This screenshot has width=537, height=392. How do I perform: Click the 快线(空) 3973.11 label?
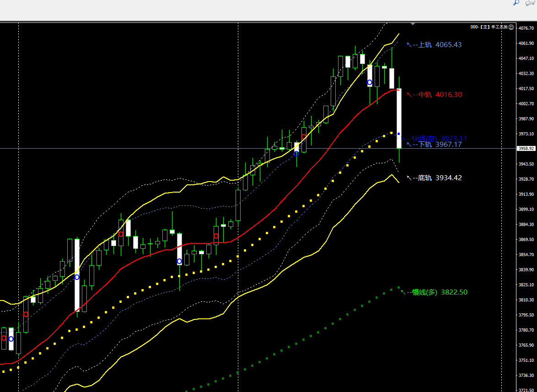[439, 138]
